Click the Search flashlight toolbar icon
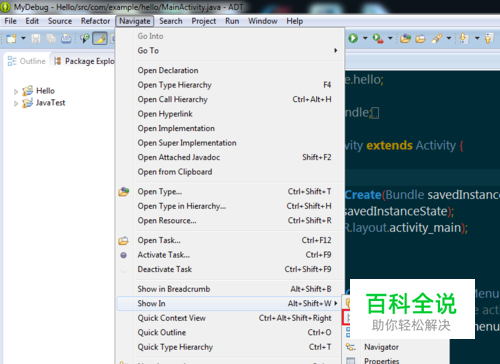 437,38
